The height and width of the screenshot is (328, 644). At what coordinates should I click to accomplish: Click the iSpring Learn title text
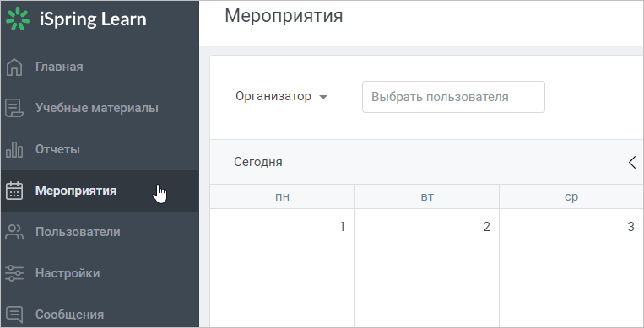click(93, 19)
